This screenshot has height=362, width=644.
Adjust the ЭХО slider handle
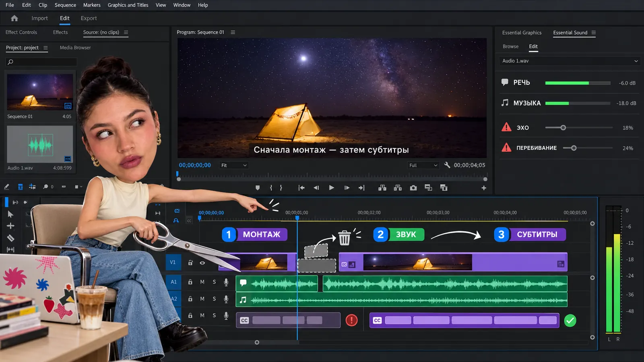(563, 128)
